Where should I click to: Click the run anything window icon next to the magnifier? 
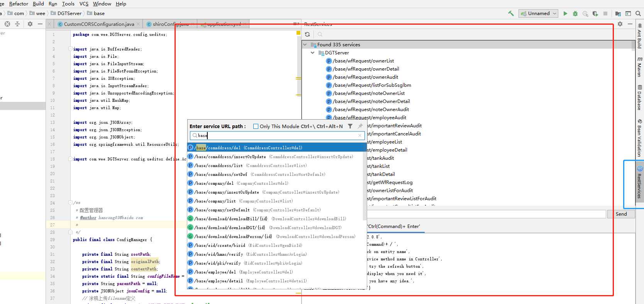(628, 14)
